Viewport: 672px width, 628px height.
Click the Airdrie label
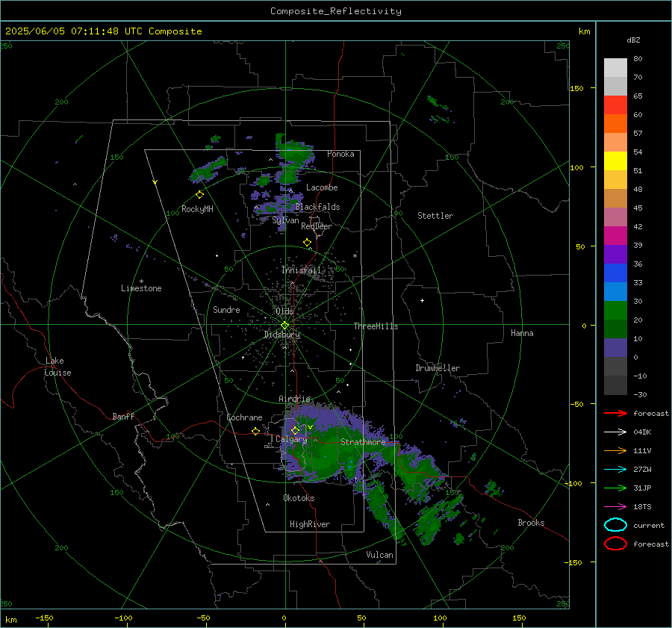click(x=294, y=399)
